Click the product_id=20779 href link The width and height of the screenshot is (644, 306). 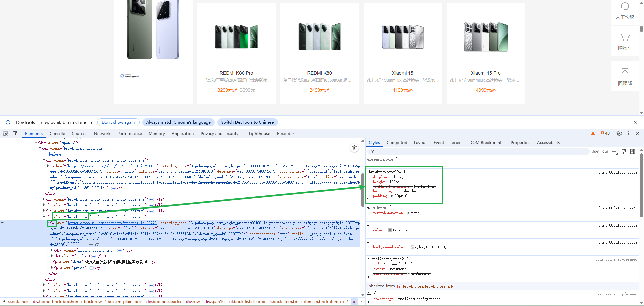tap(112, 223)
